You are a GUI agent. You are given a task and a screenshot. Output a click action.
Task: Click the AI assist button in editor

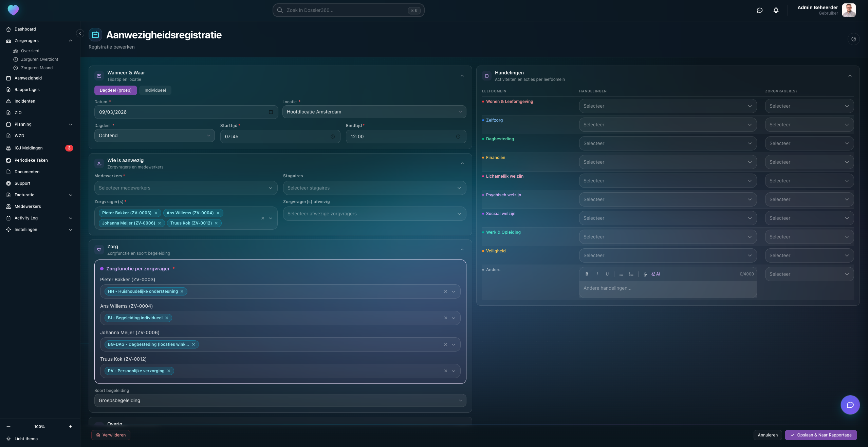coord(655,274)
